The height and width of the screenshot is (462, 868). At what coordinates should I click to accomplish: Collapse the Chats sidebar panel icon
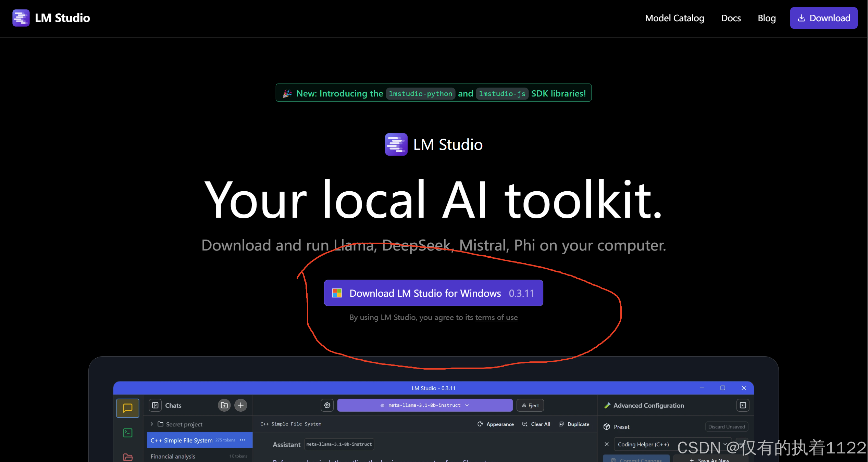(x=155, y=405)
